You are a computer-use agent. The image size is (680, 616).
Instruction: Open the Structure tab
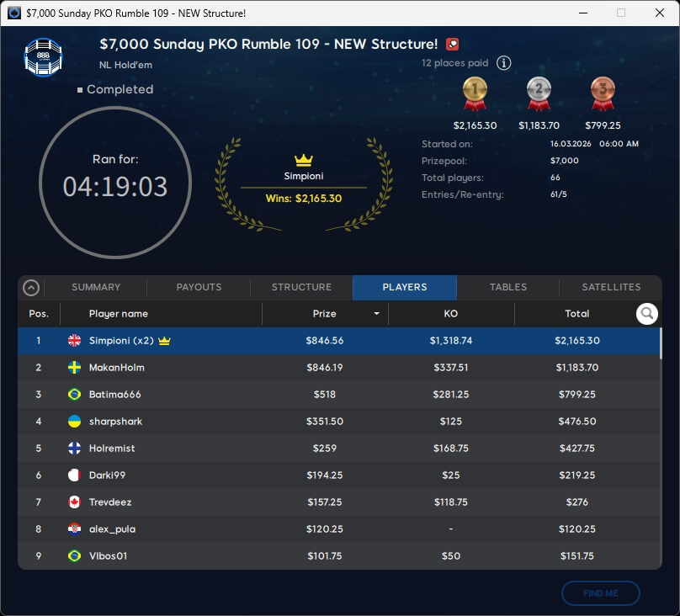pyautogui.click(x=301, y=287)
